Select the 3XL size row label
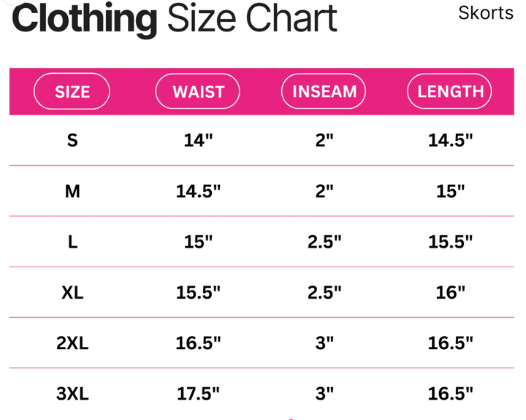Image resolution: width=526 pixels, height=420 pixels. point(72,394)
